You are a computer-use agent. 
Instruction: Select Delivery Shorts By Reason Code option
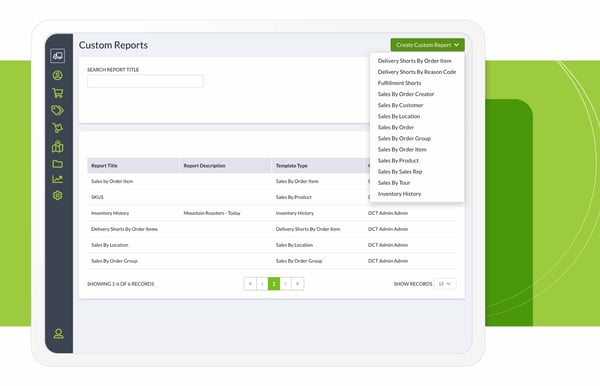point(417,72)
